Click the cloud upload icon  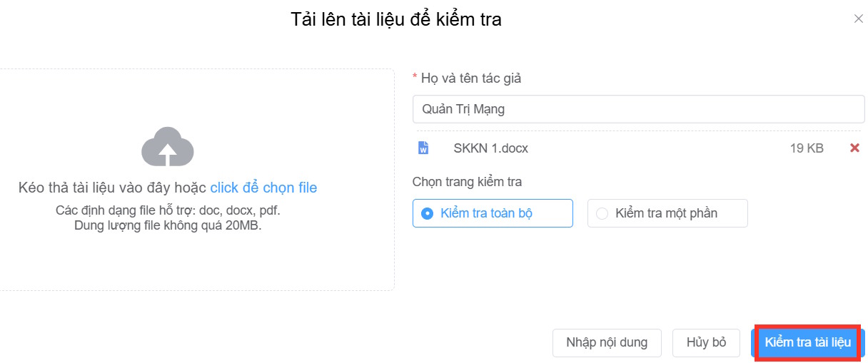click(168, 146)
